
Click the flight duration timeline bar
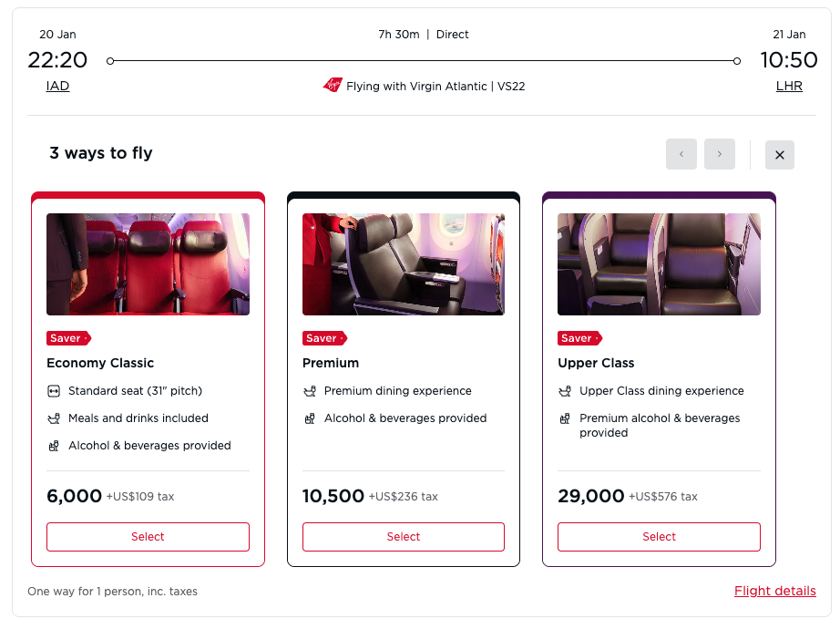pyautogui.click(x=423, y=61)
